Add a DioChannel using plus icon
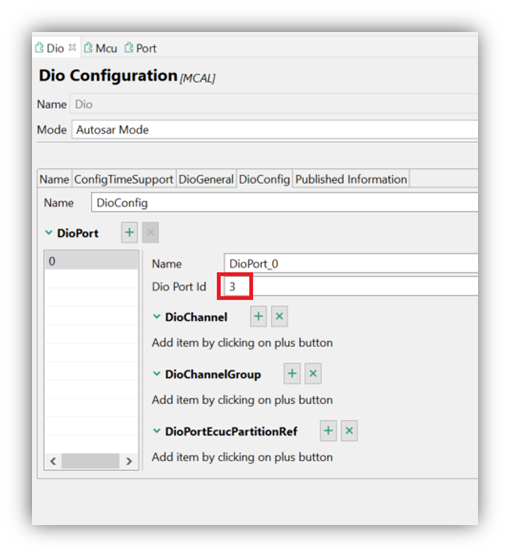This screenshot has height=557, width=510. tap(258, 316)
